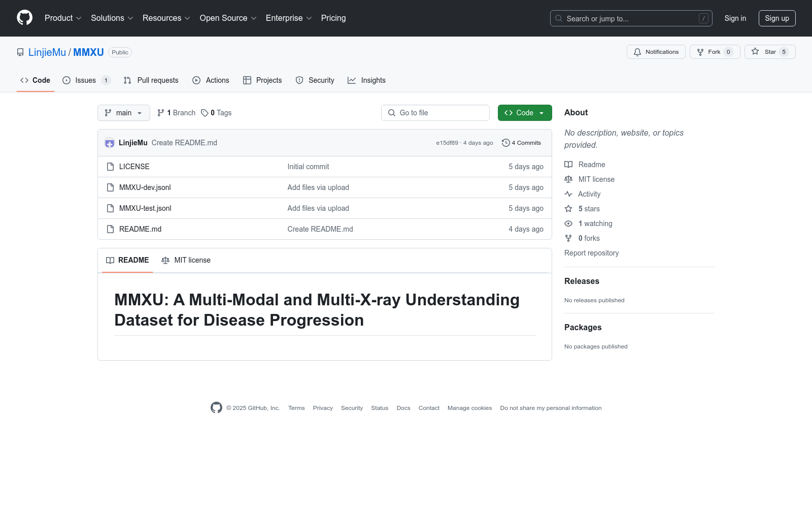Click the file icon next to MMXU-dev.jsonl
This screenshot has height=508, width=812.
(110, 187)
